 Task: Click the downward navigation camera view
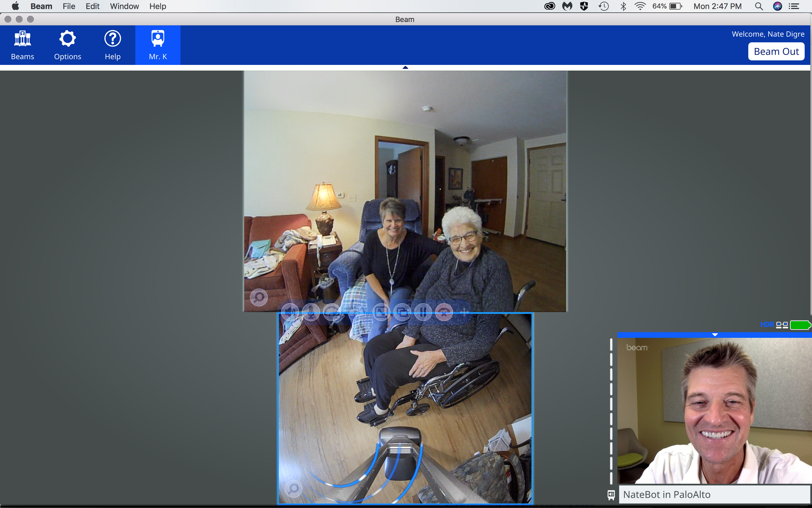(405, 409)
